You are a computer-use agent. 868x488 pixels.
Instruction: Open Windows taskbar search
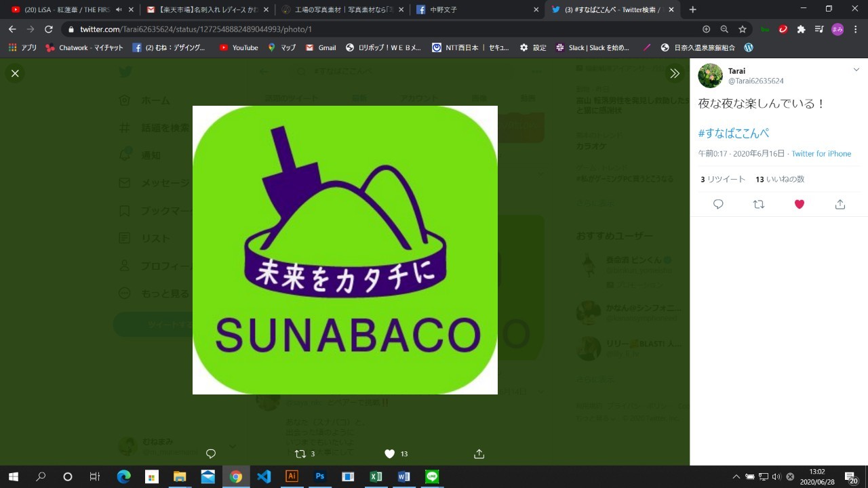click(x=41, y=476)
